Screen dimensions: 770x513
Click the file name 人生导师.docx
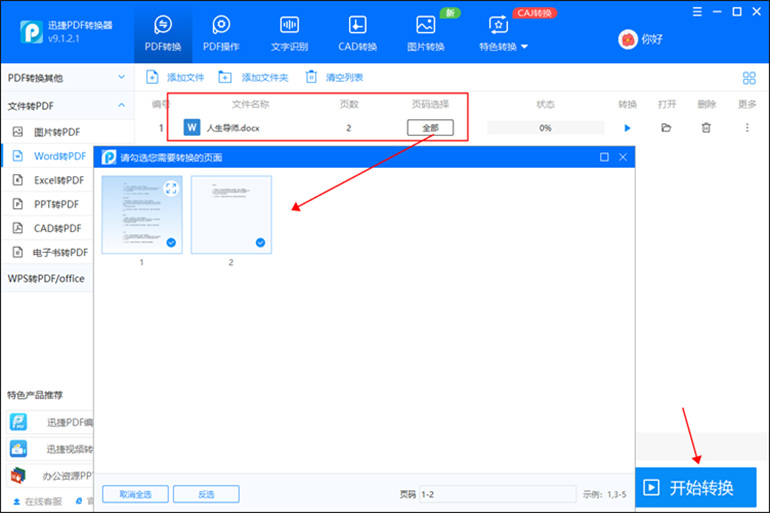(233, 128)
